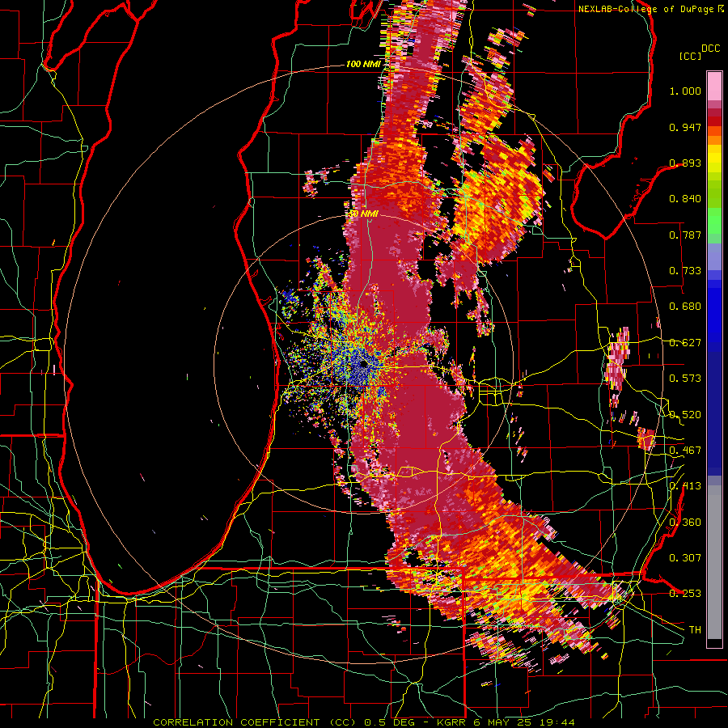The height and width of the screenshot is (728, 728).
Task: Click the black radar site dot at center
Action: point(363,365)
